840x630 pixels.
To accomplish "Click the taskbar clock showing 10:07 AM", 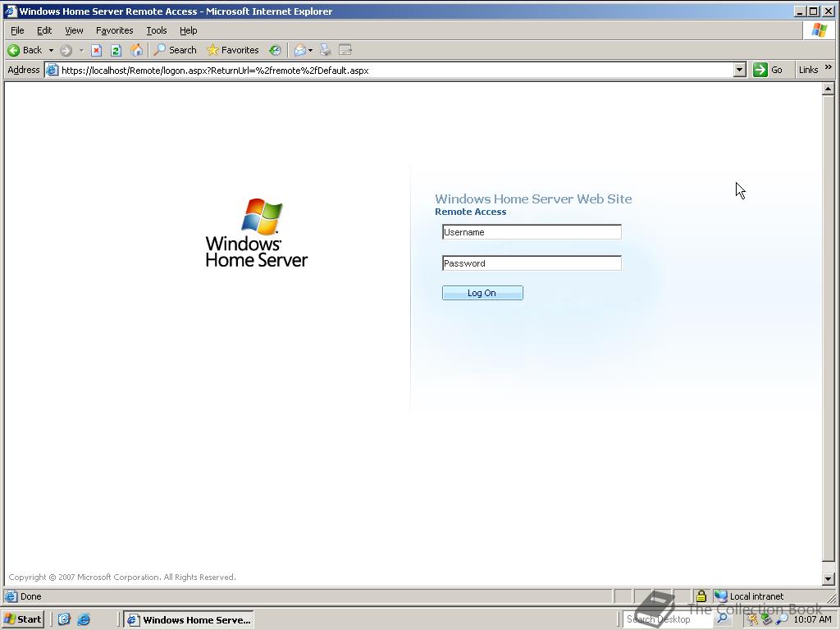I will tap(812, 619).
